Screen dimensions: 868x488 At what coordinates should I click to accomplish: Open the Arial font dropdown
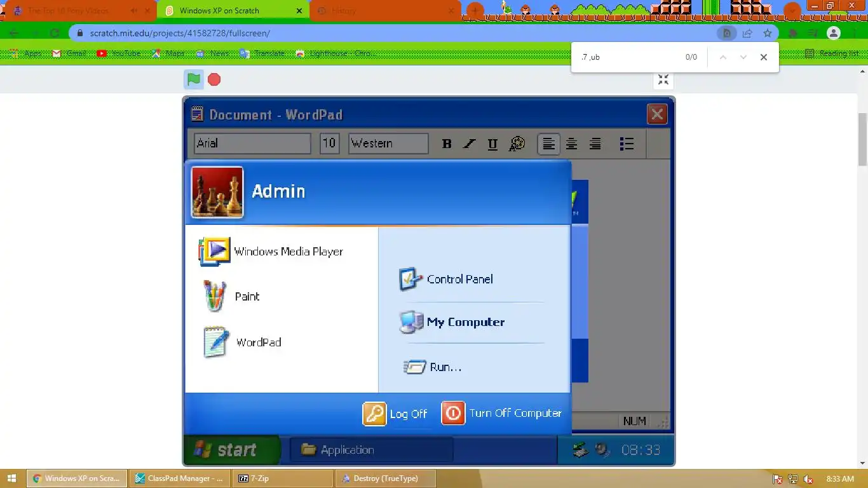(252, 144)
